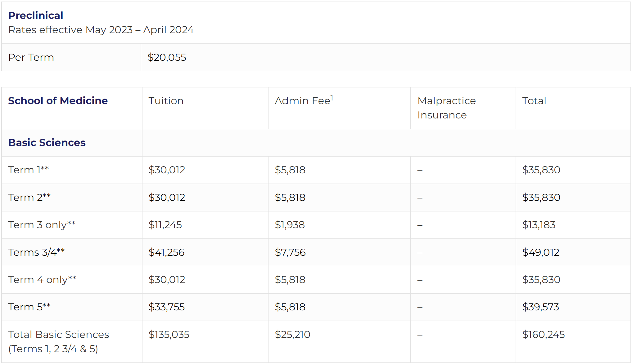
Task: Click the Total column header
Action: (x=534, y=101)
